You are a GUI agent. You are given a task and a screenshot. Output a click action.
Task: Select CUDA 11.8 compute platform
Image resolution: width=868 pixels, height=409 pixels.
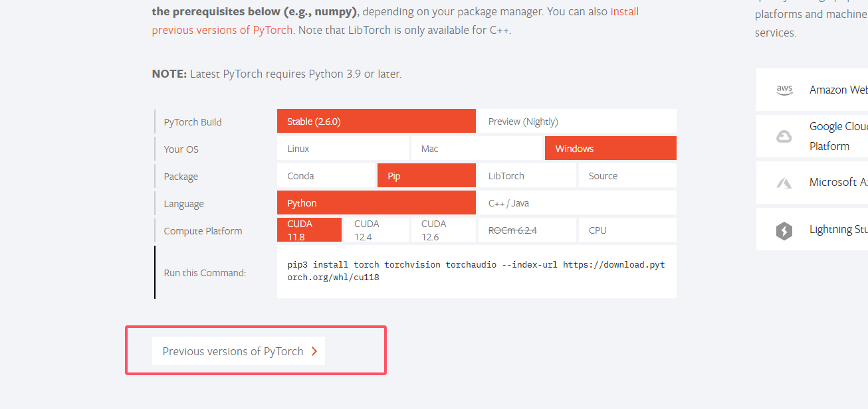click(309, 230)
